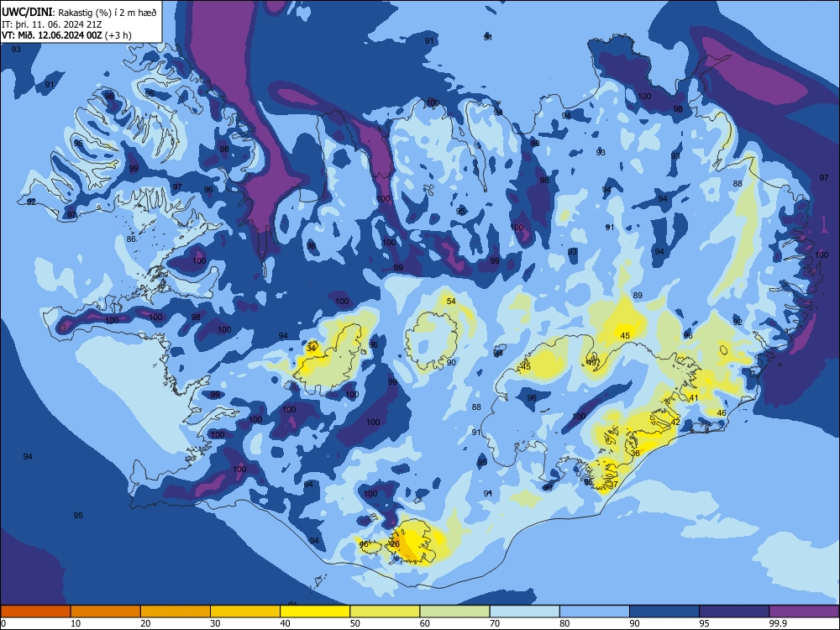Click the '40' color scale tick label
This screenshot has height=630, width=840.
285,623
